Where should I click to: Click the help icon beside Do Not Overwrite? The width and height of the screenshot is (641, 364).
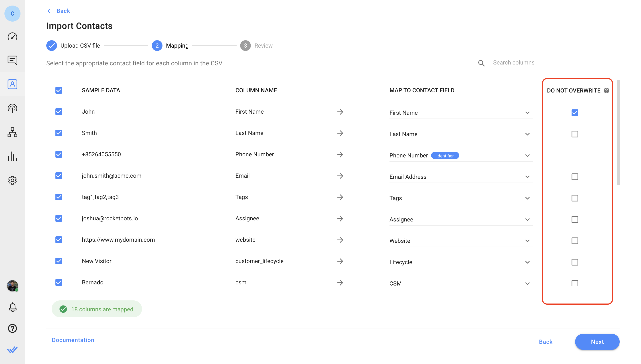[x=606, y=90]
